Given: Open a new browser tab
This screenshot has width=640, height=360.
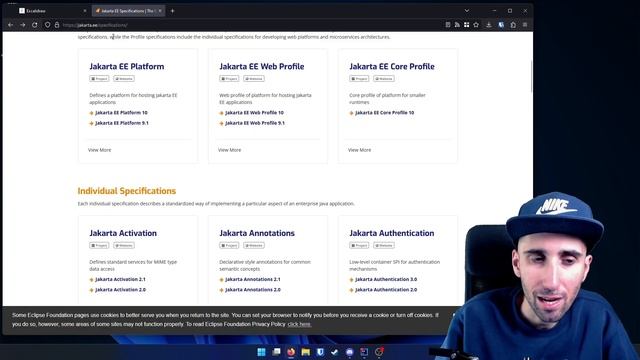Looking at the screenshot, I should pyautogui.click(x=172, y=11).
